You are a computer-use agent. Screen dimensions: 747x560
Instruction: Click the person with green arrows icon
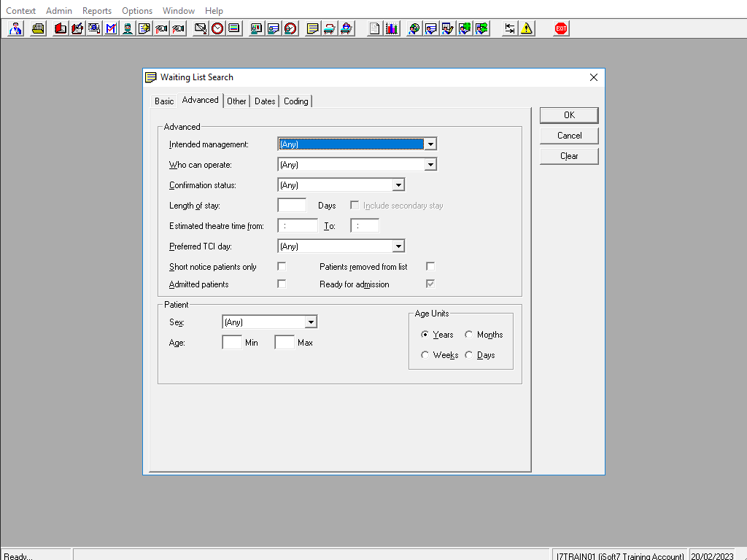[x=481, y=28]
